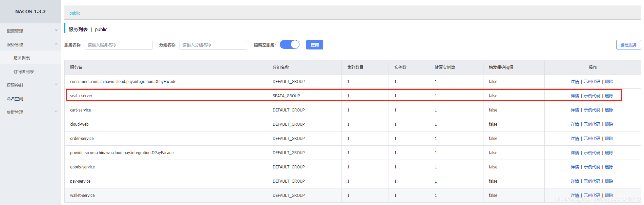
Task: Expand the 集群管理 sidebar menu
Action: (30, 112)
